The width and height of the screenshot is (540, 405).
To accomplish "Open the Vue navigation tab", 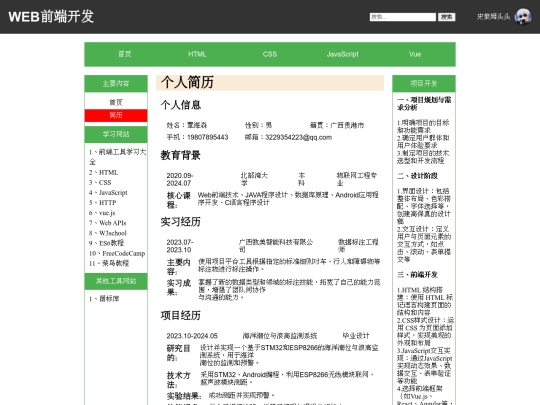I will pos(415,54).
